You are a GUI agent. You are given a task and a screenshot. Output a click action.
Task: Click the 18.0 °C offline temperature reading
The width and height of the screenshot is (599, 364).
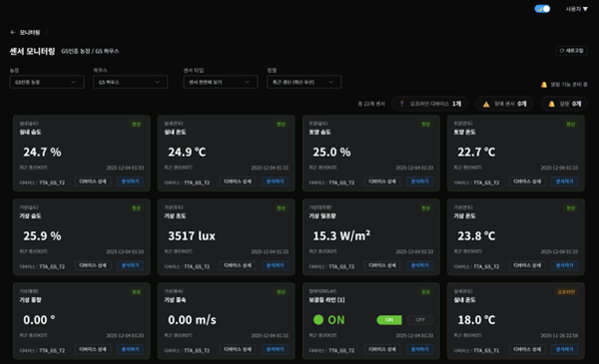[x=476, y=320]
